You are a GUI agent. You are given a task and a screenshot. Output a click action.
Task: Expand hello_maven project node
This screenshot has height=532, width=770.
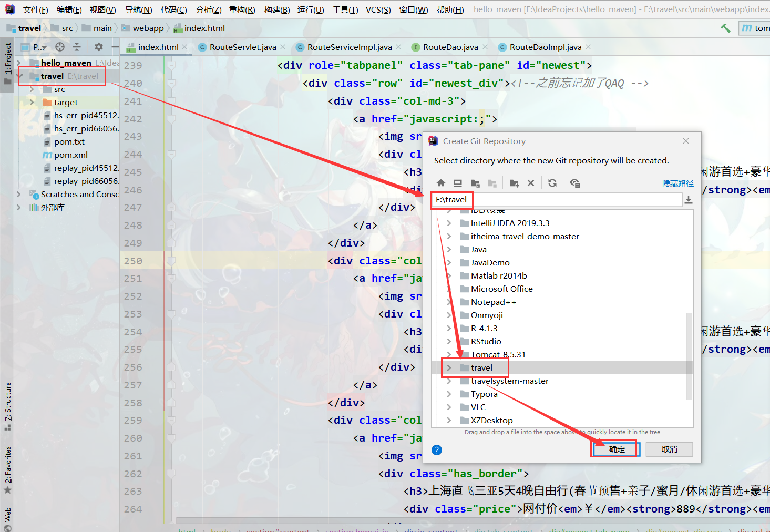pos(19,63)
